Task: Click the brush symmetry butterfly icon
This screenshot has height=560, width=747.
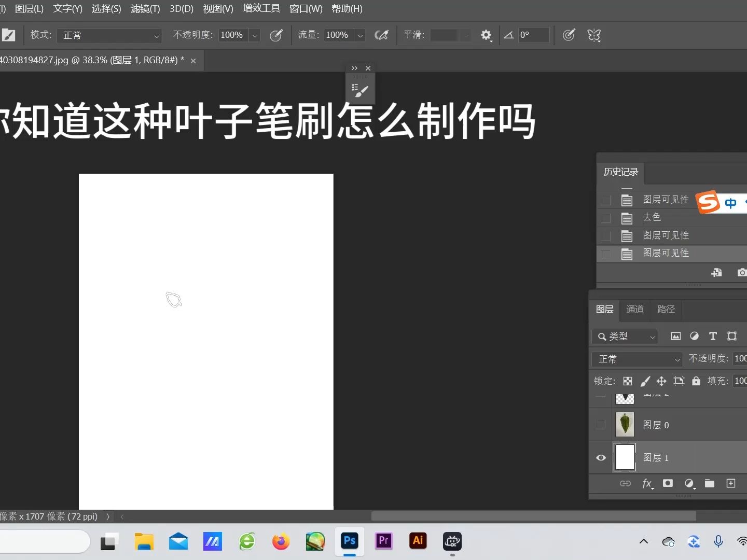Action: 594,35
